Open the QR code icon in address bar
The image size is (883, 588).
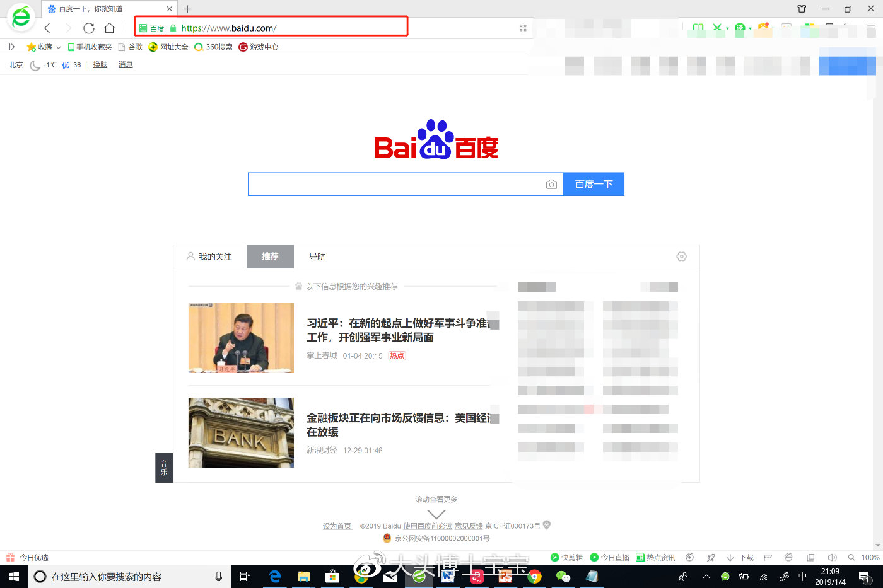click(523, 28)
